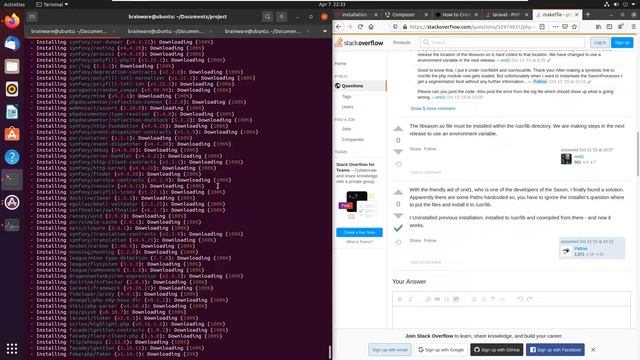Open a new Firefox tab
This screenshot has width=640, height=360.
tap(588, 14)
